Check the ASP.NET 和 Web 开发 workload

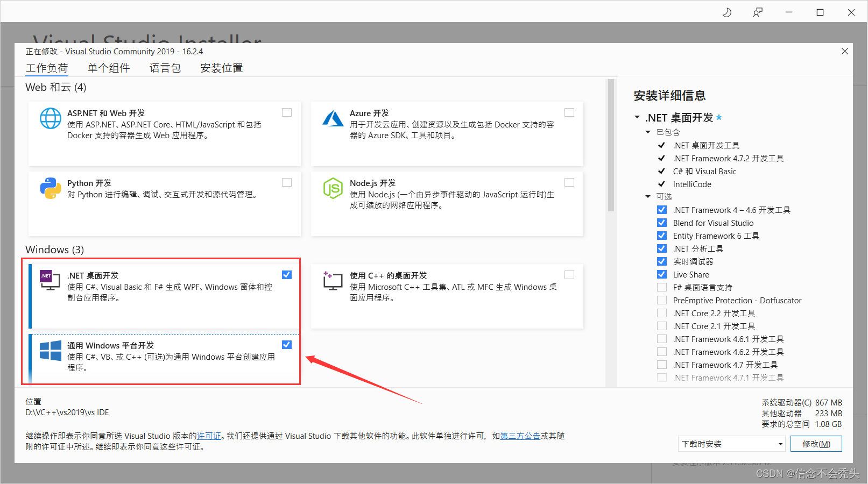pos(287,112)
